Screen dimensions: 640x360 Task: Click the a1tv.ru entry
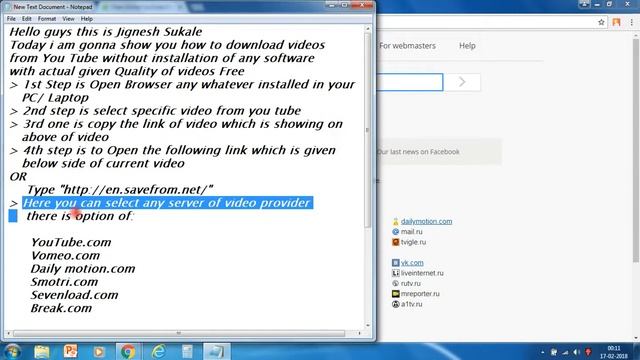411,304
